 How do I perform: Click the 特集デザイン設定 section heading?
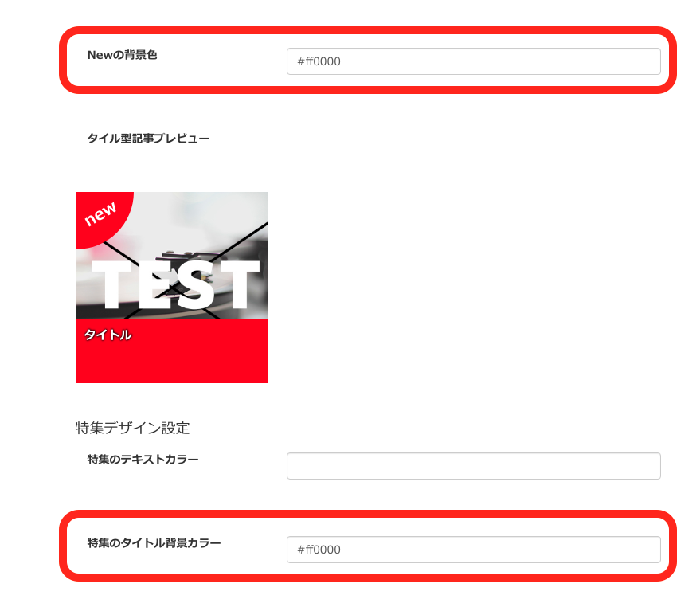pos(132,428)
